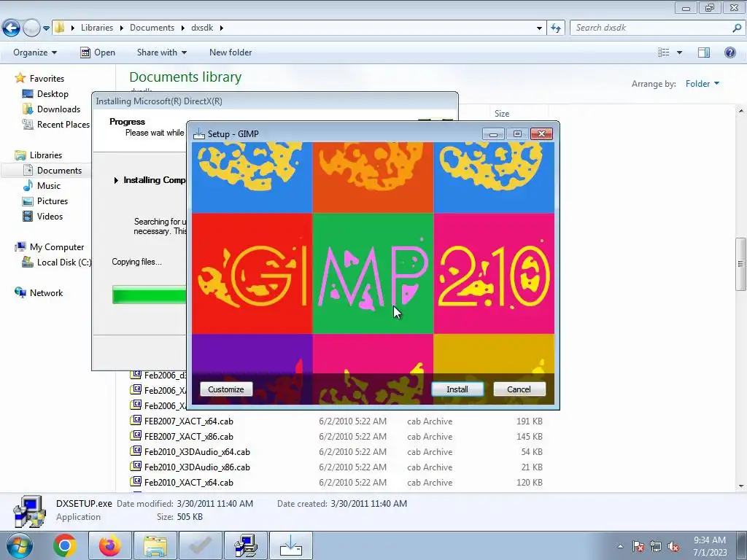Click the Explorer back arrow button
Viewport: 747px width, 560px height.
[x=12, y=28]
